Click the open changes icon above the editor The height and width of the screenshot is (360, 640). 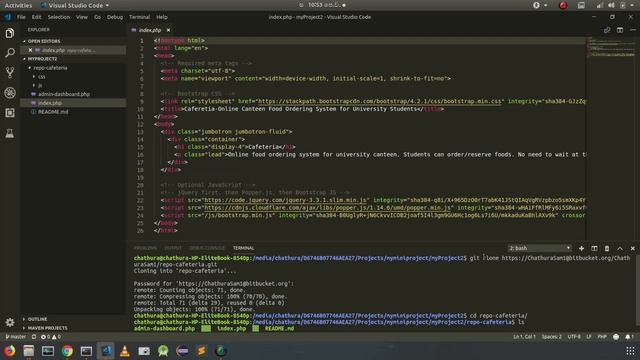tap(607, 30)
